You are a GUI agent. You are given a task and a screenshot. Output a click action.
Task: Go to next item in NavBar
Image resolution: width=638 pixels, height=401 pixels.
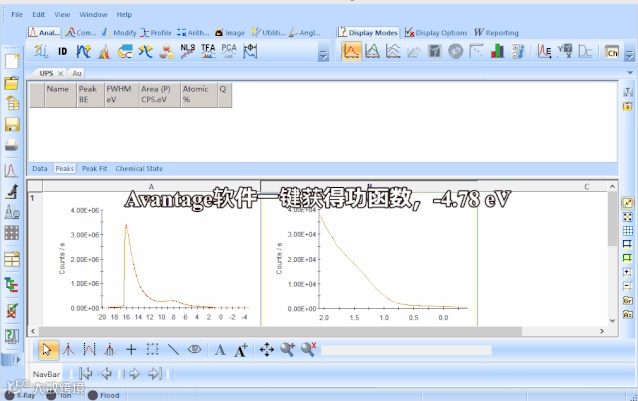pyautogui.click(x=134, y=373)
